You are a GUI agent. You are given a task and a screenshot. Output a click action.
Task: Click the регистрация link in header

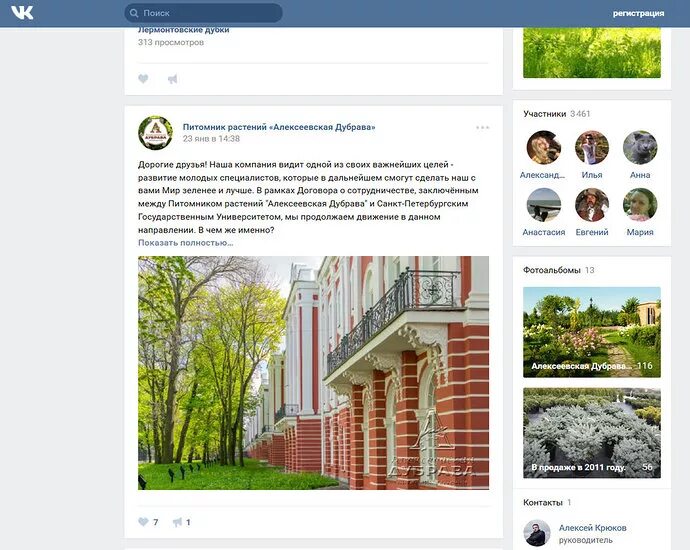[x=638, y=13]
